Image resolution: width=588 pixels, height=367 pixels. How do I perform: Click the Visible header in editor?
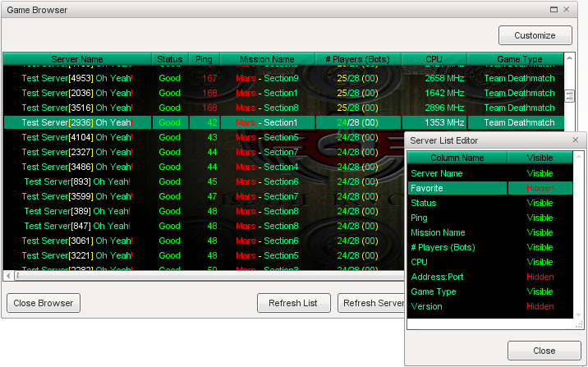tap(540, 158)
